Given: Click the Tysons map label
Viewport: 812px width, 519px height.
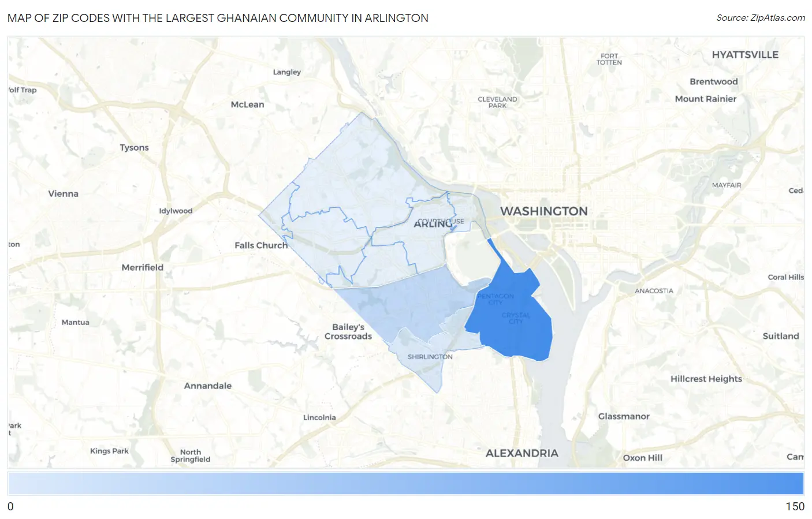Looking at the screenshot, I should (134, 148).
